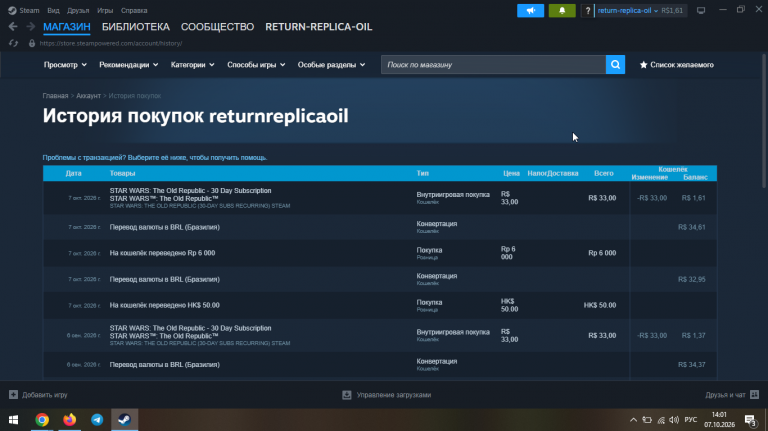Open the Windows notification center icon
Screen dimensions: 768x431
click(x=750, y=420)
